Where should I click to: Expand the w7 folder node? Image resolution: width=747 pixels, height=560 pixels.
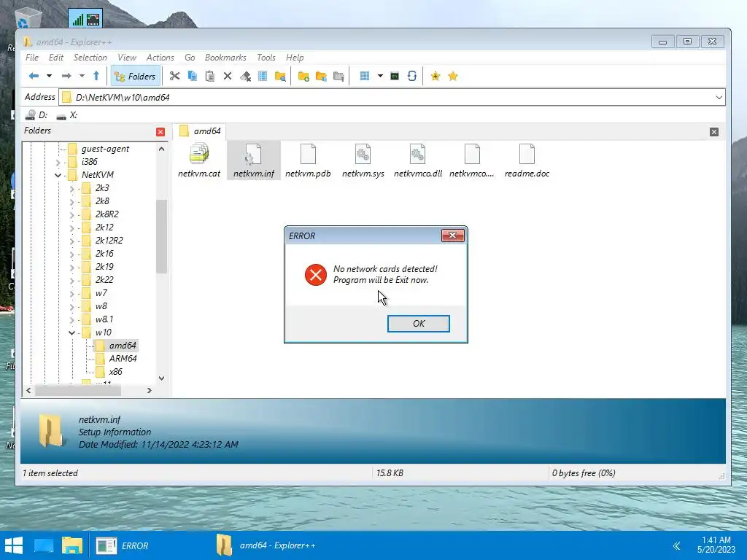(72, 293)
